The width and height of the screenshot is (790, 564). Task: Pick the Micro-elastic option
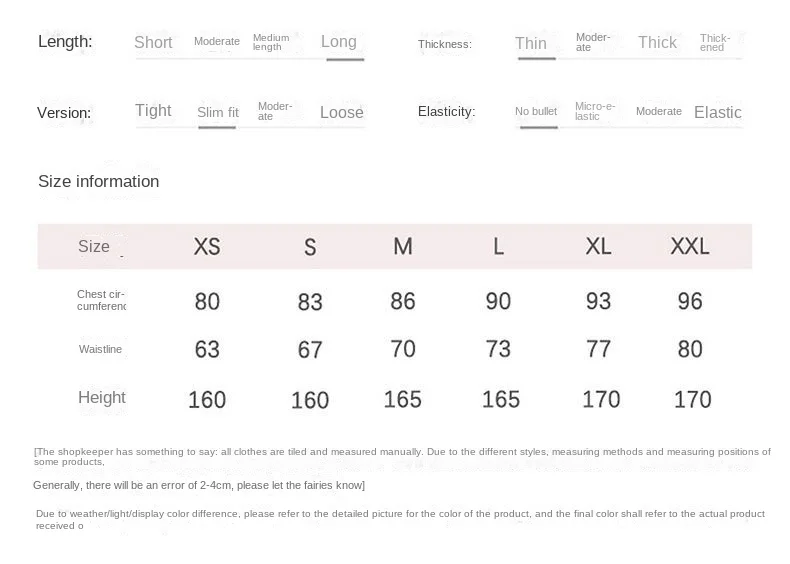pos(595,111)
